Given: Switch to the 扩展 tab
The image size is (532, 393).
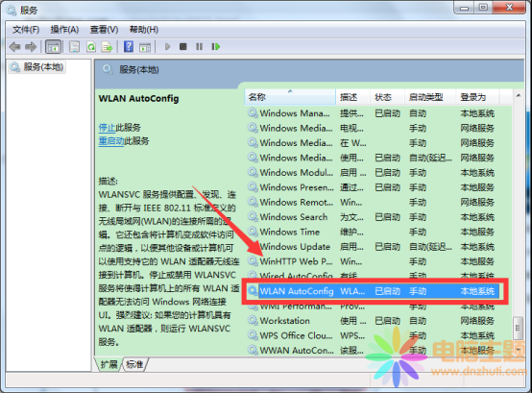Looking at the screenshot, I should [109, 364].
